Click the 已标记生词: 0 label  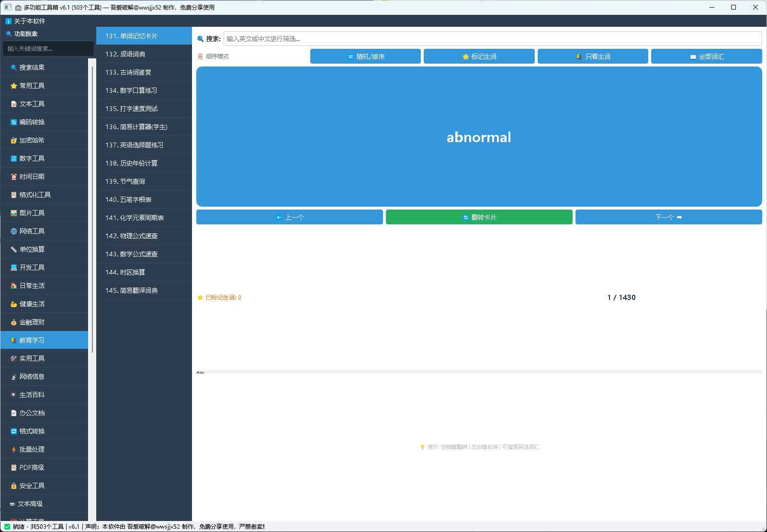[x=219, y=298]
